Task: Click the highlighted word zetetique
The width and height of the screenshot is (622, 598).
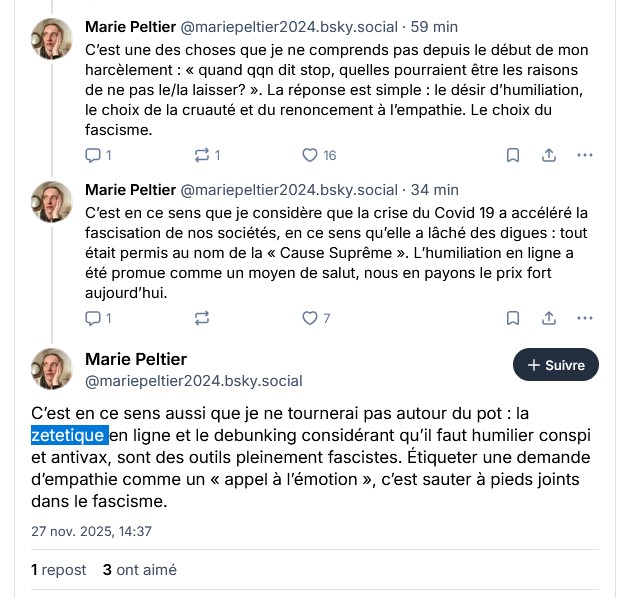Action: [68, 436]
